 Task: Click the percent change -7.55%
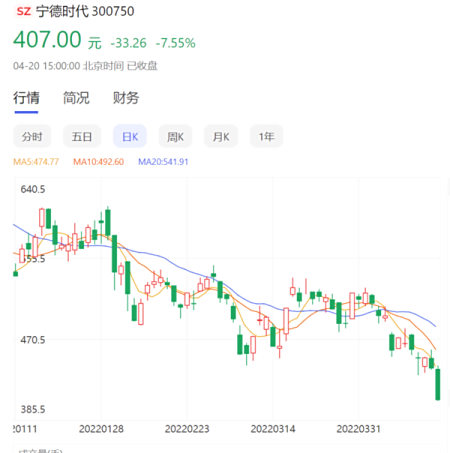click(x=176, y=43)
